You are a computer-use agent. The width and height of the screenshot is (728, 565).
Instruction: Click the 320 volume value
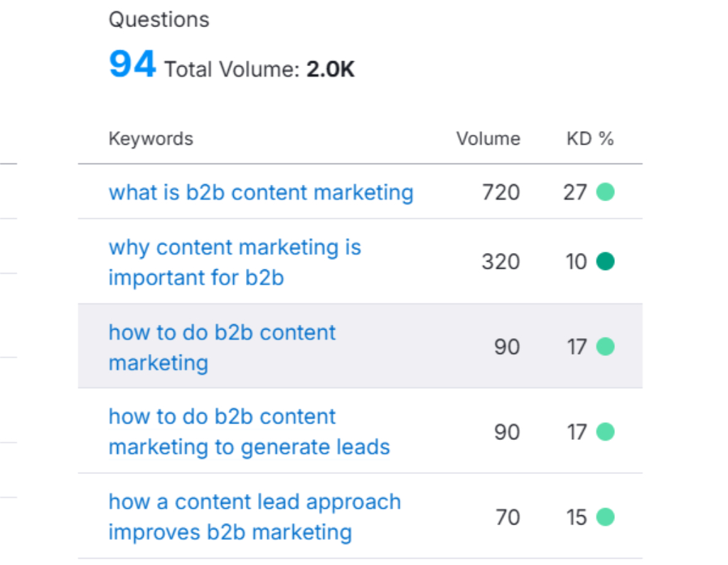[x=500, y=262]
